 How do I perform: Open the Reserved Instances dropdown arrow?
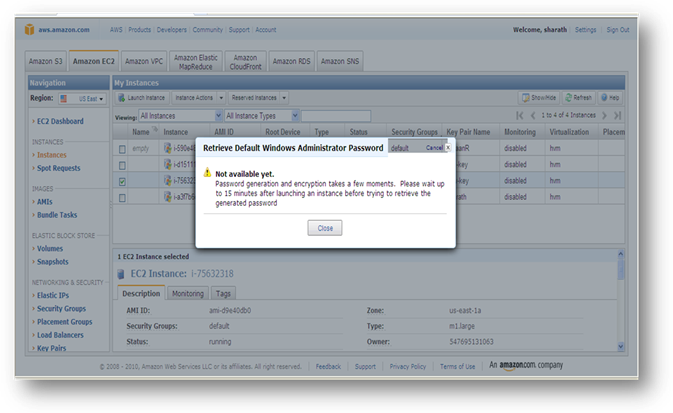tap(284, 98)
